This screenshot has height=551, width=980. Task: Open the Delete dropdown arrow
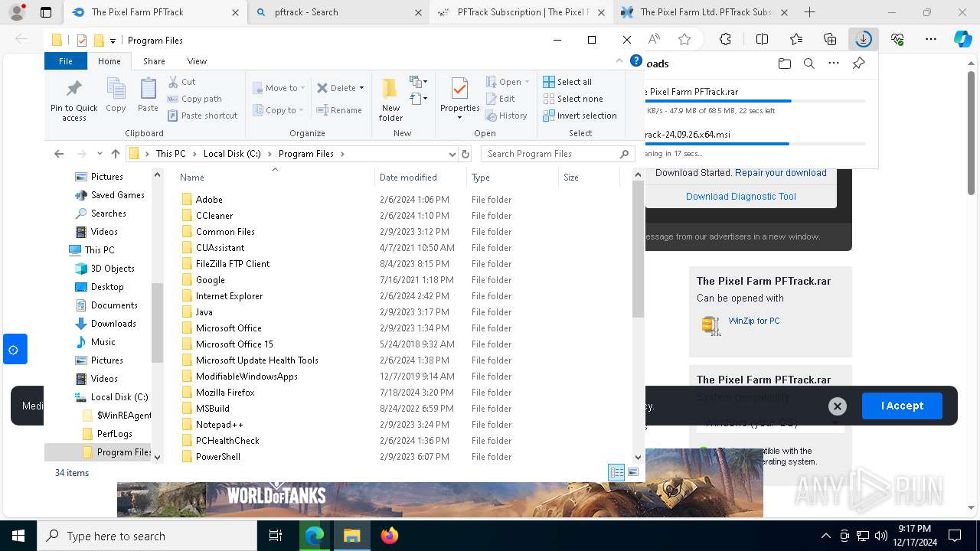click(361, 88)
